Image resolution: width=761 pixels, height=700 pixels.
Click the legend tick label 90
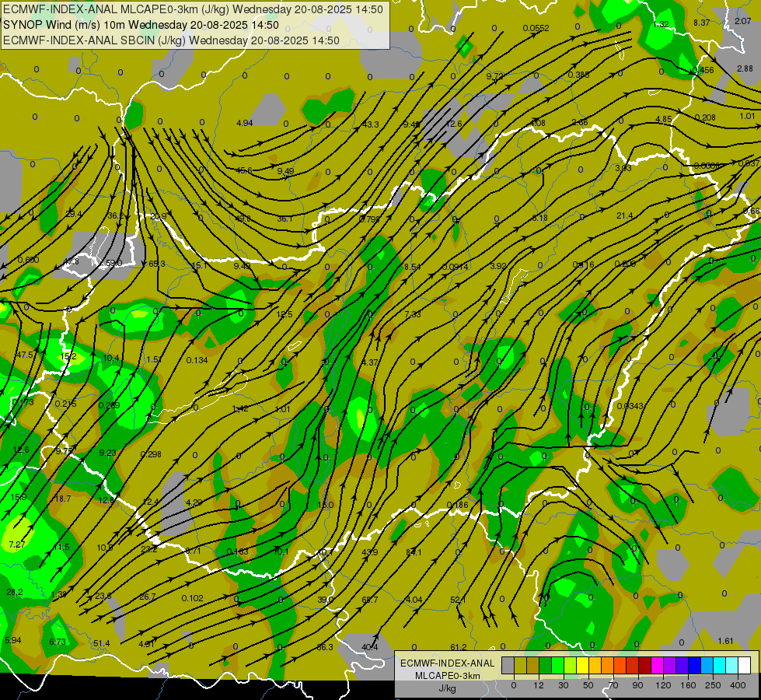637,685
